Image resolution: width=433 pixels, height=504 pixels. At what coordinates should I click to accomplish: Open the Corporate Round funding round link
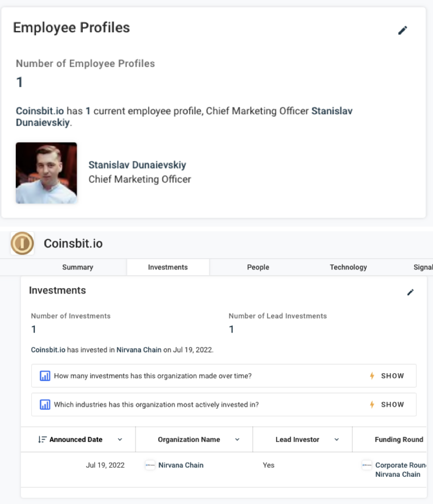pyautogui.click(x=400, y=465)
